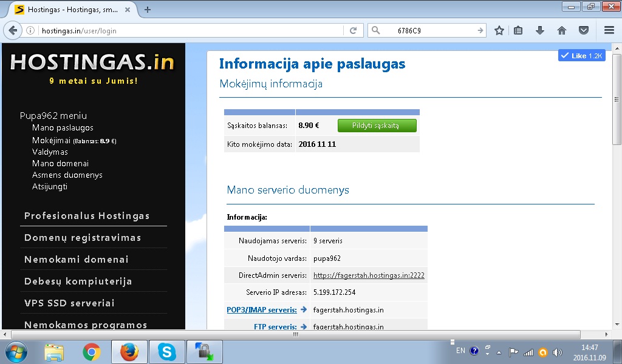Viewport: 622px width, 364px height.
Task: Select next payment date 2016 11 11
Action: click(317, 144)
